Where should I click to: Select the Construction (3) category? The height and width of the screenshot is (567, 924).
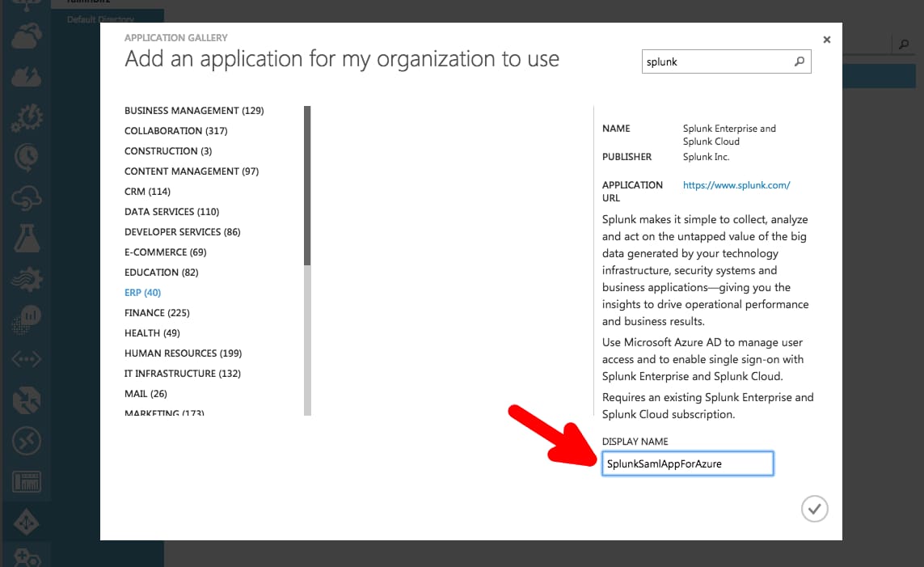(x=168, y=151)
